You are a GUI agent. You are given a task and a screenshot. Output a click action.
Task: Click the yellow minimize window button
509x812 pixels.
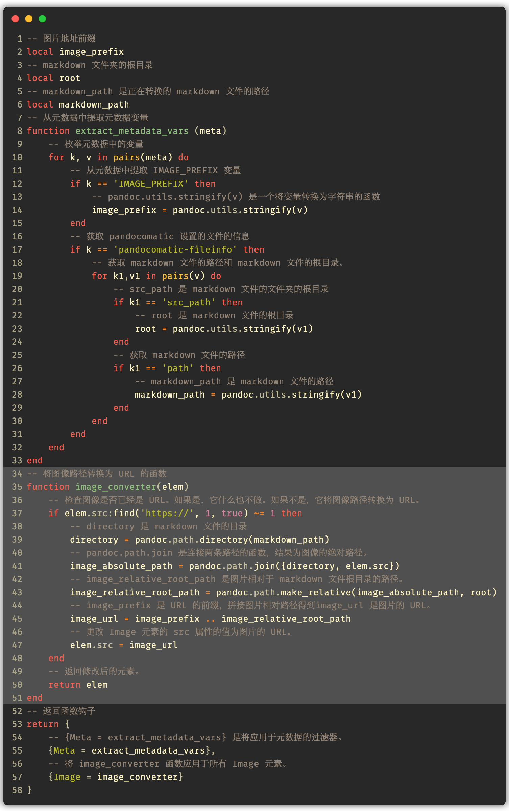(x=29, y=19)
